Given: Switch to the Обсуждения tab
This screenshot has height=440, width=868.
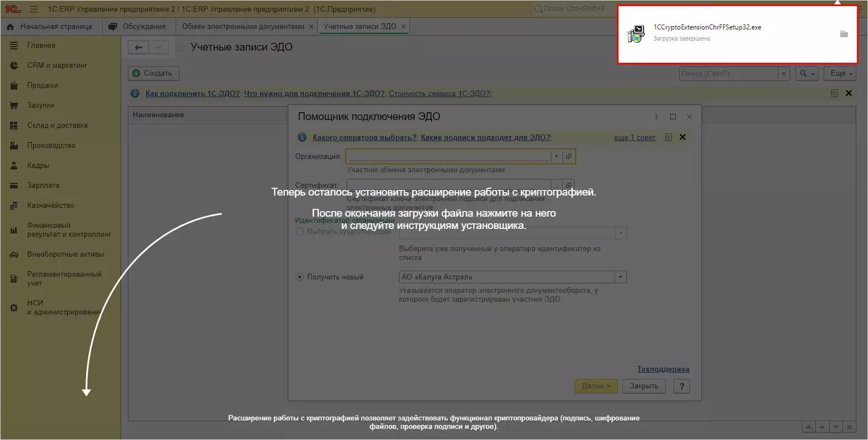Looking at the screenshot, I should coord(138,27).
